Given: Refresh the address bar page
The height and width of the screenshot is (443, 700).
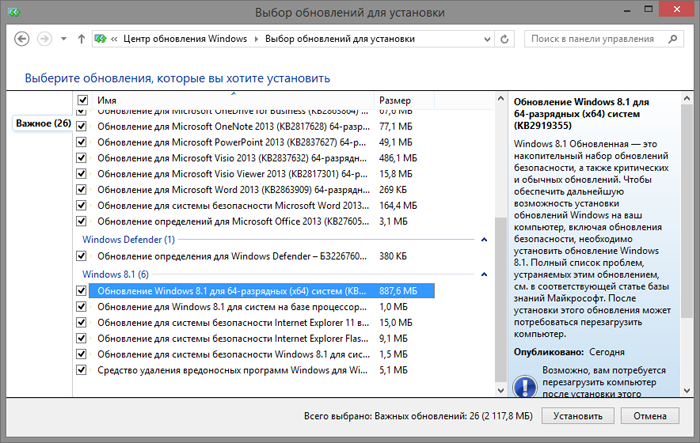Looking at the screenshot, I should (x=504, y=39).
